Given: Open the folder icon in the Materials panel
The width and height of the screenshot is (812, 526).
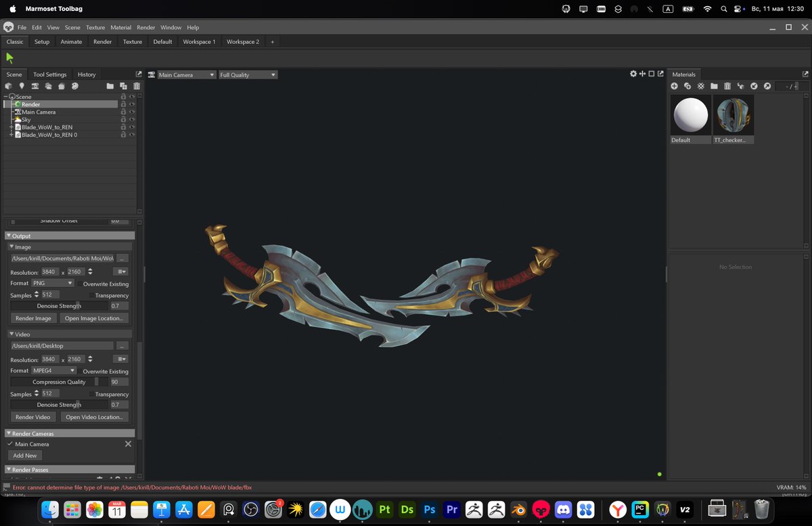Looking at the screenshot, I should [x=714, y=86].
